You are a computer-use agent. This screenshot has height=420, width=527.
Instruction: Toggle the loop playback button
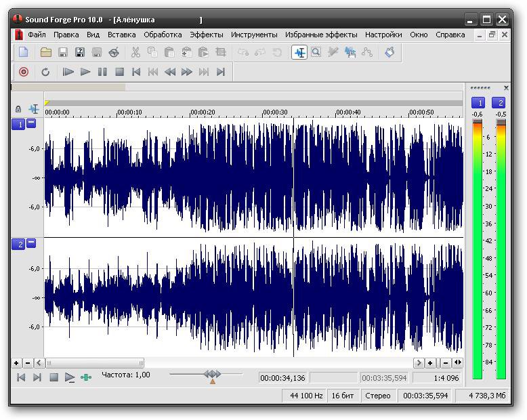[x=45, y=72]
